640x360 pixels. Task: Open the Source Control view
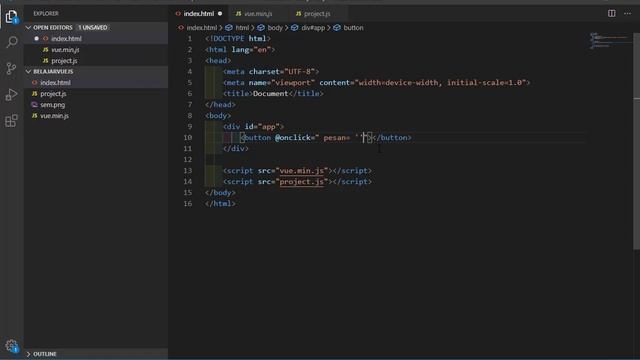coord(12,68)
